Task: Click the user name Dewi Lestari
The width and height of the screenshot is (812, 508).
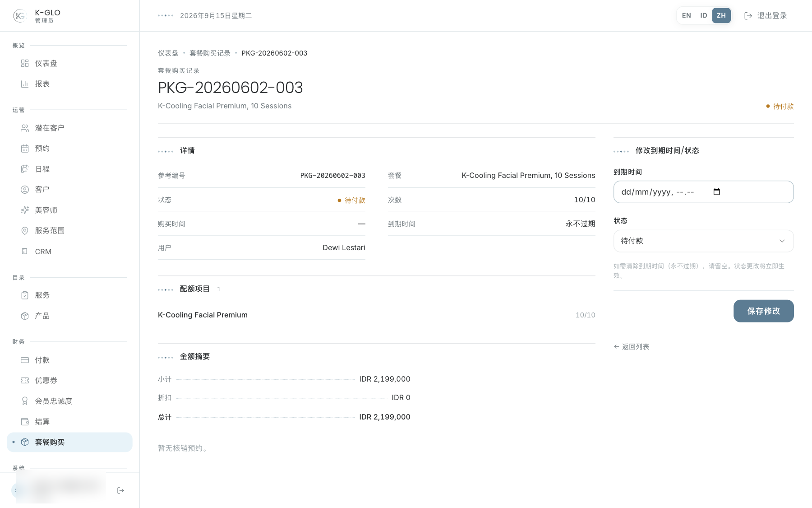Action: click(344, 248)
